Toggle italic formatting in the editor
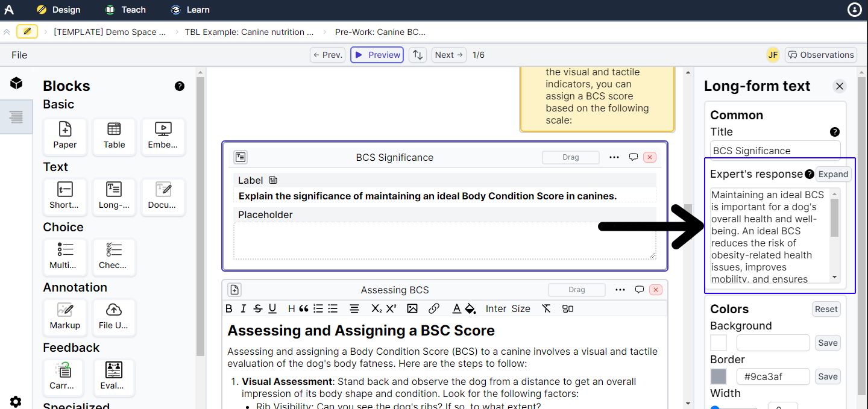The width and height of the screenshot is (868, 409). tap(243, 308)
